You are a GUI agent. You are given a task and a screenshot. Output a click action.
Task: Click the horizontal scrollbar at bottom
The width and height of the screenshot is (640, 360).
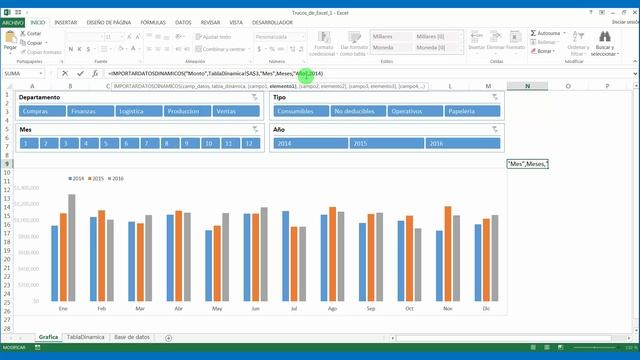(x=504, y=338)
